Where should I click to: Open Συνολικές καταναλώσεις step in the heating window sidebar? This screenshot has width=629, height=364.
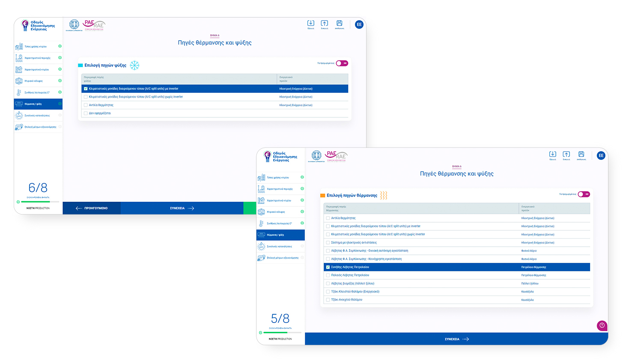point(279,247)
